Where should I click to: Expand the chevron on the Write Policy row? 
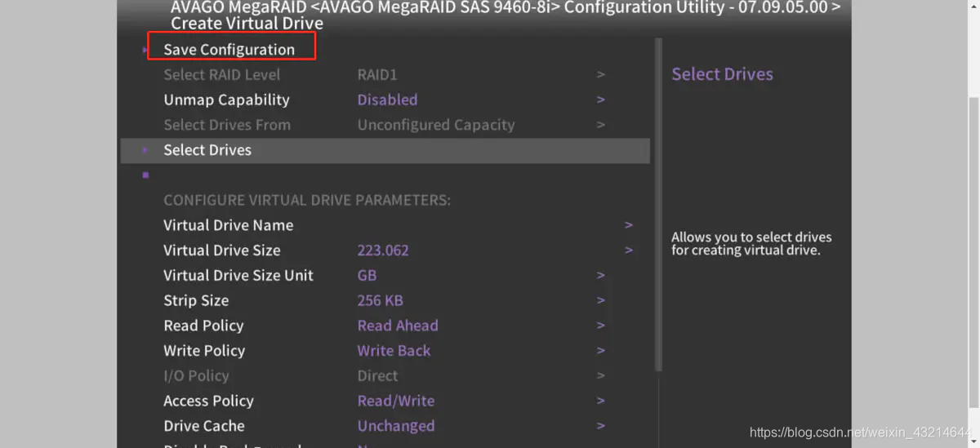601,351
